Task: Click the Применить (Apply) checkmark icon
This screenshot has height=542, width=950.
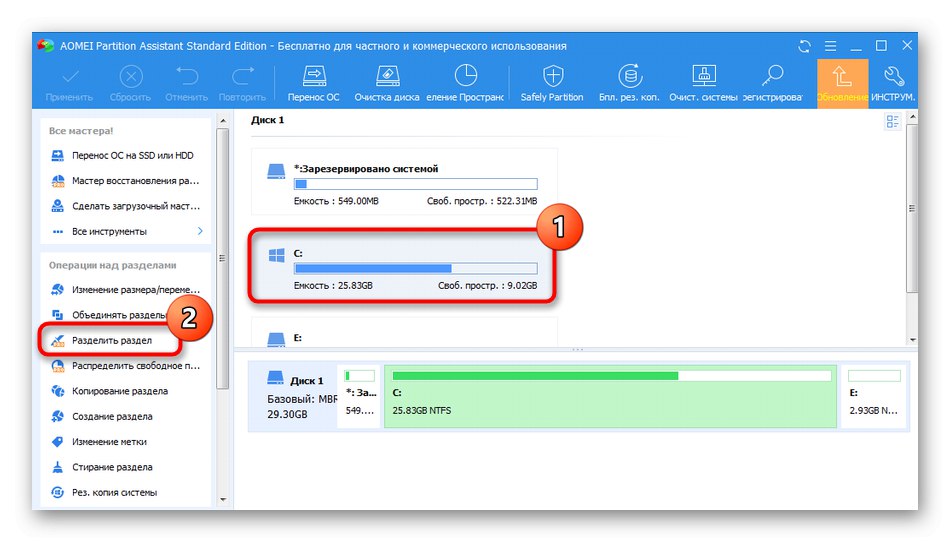Action: 70,77
